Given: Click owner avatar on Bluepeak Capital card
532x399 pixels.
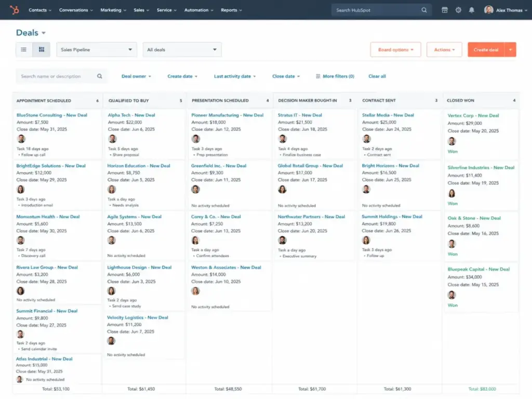Looking at the screenshot, I should (451, 295).
